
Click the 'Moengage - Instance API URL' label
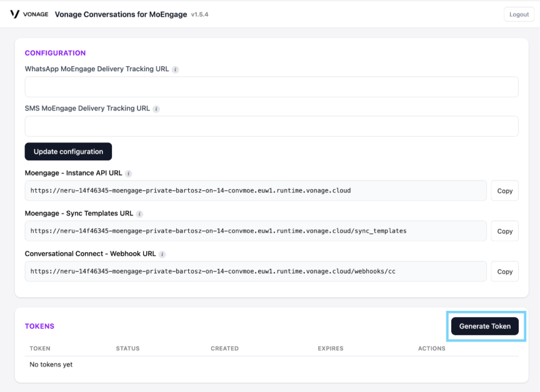coord(73,173)
